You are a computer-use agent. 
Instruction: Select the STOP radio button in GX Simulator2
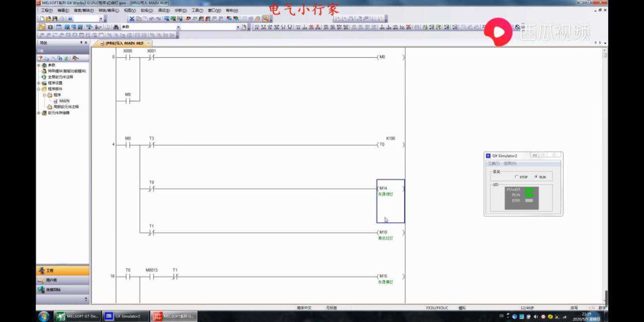(517, 177)
